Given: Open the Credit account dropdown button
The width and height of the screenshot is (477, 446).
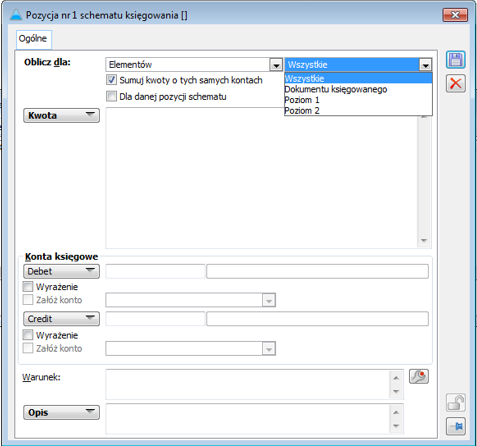Looking at the screenshot, I should (x=61, y=319).
